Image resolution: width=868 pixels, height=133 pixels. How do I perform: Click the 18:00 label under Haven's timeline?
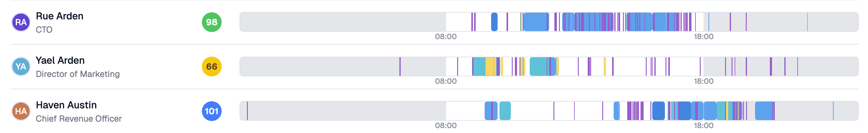(x=703, y=126)
